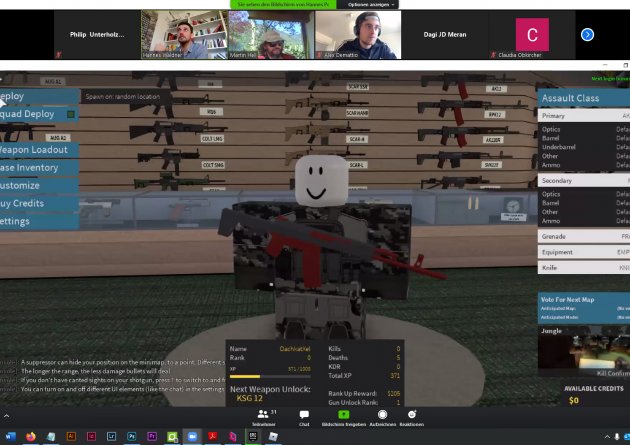
Task: Open Microsoft Word from the taskbar
Action: tap(10, 437)
